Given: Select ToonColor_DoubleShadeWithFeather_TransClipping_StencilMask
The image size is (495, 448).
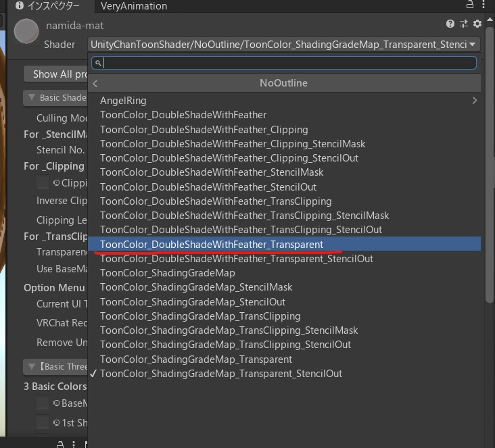Looking at the screenshot, I should click(284, 216).
